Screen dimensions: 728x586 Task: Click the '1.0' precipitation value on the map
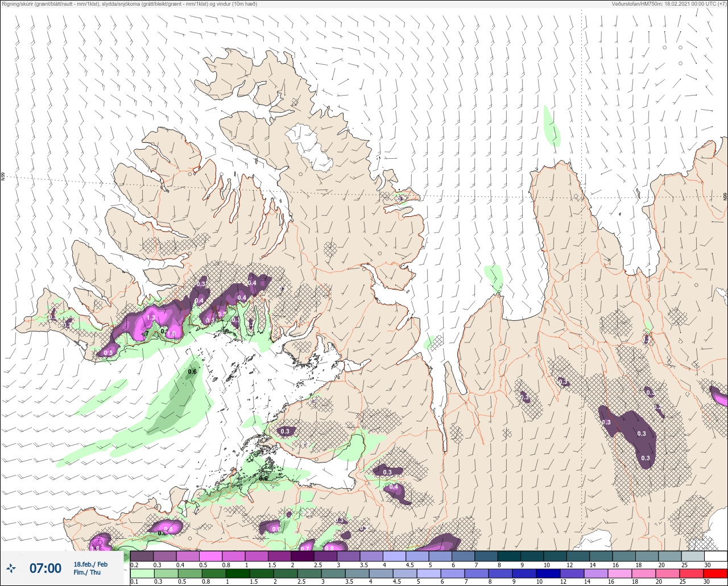tap(171, 334)
